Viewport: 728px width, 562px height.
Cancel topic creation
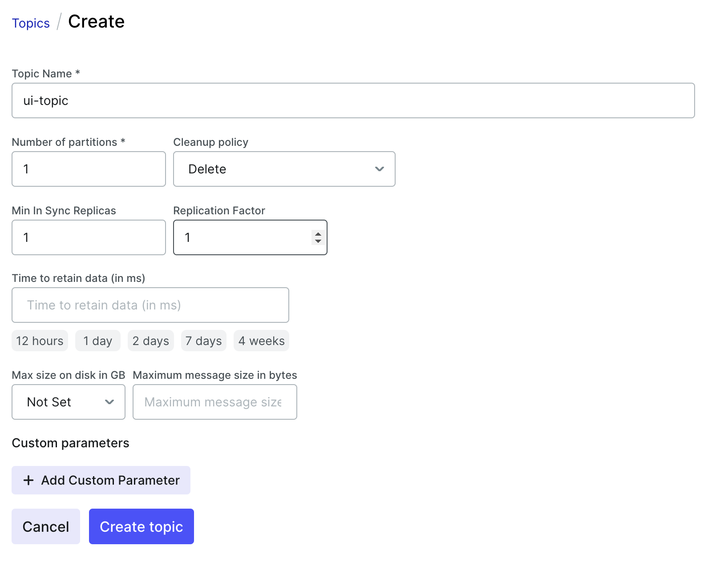click(x=46, y=526)
